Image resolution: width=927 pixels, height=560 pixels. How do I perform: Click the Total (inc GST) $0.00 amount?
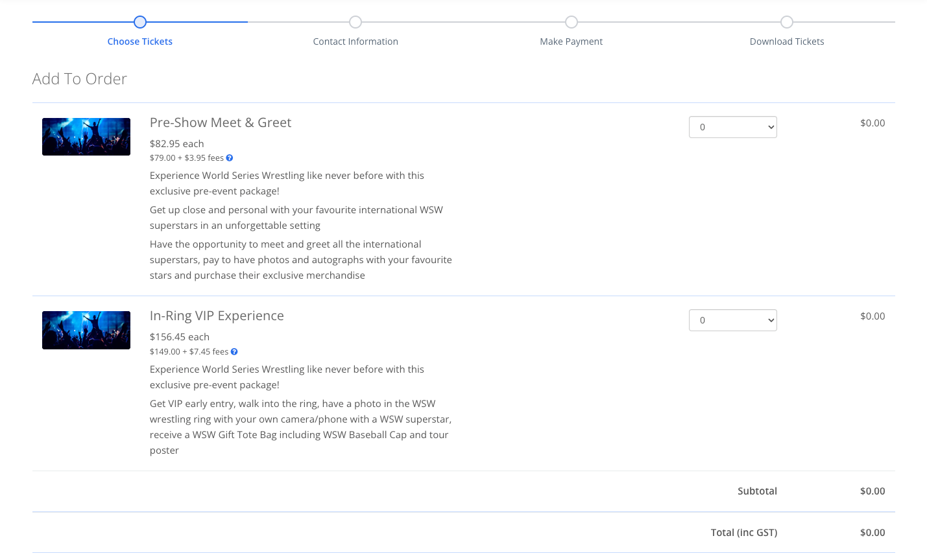[x=873, y=533]
